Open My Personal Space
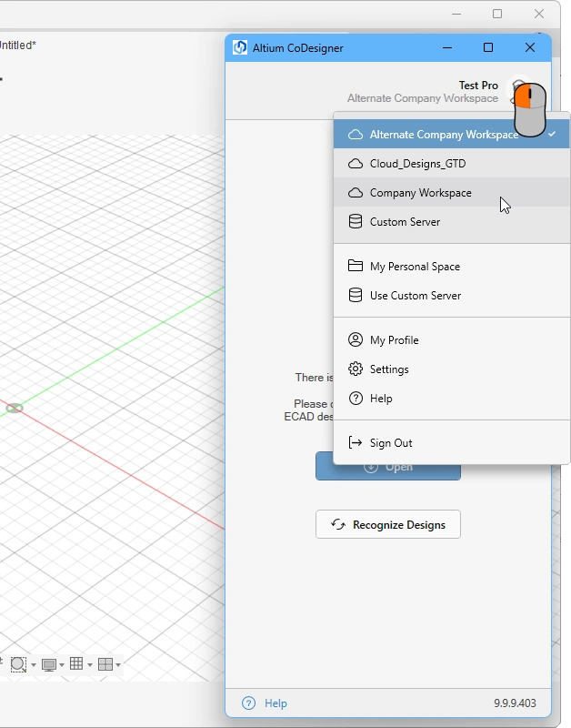 [451, 267]
